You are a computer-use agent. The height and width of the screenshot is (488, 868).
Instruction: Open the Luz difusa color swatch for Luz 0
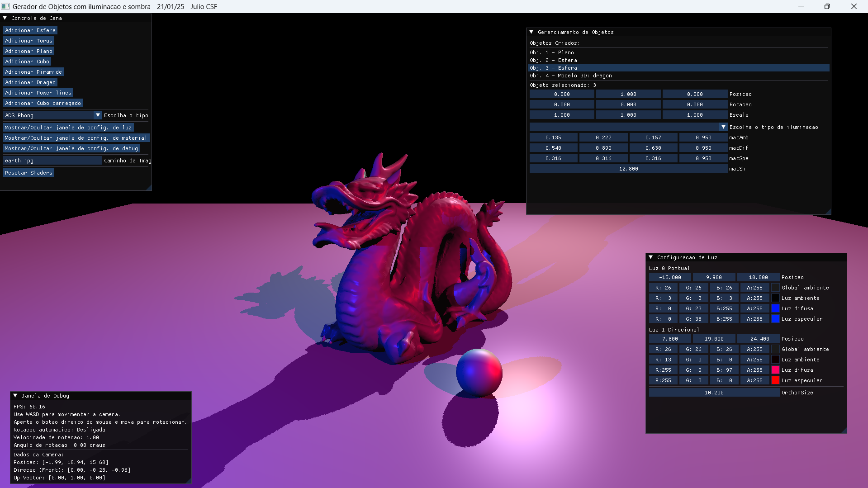pos(776,308)
